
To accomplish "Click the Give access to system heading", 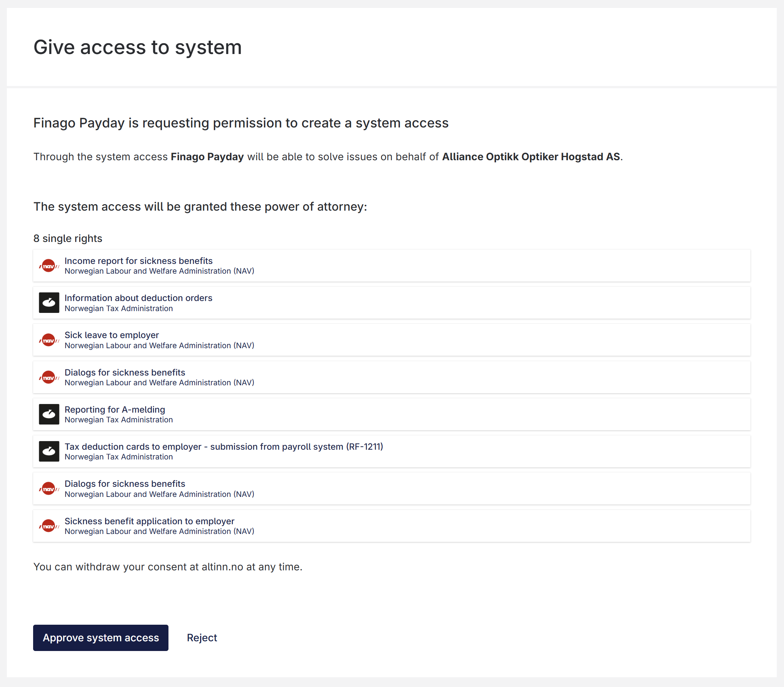I will [138, 47].
